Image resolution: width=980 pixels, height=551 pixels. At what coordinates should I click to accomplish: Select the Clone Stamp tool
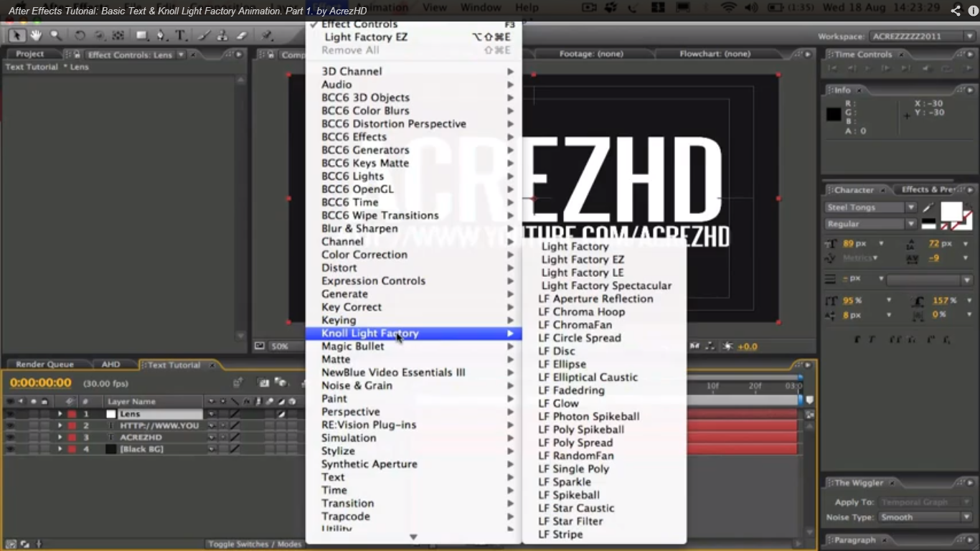click(223, 35)
